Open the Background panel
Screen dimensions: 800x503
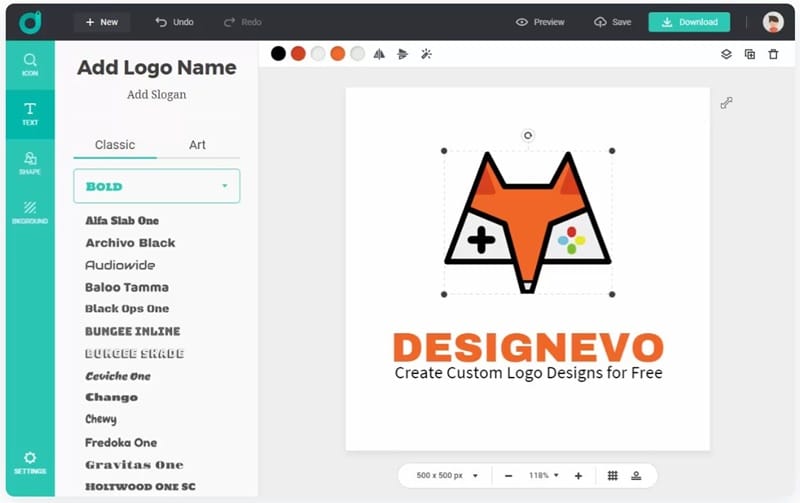[x=30, y=212]
